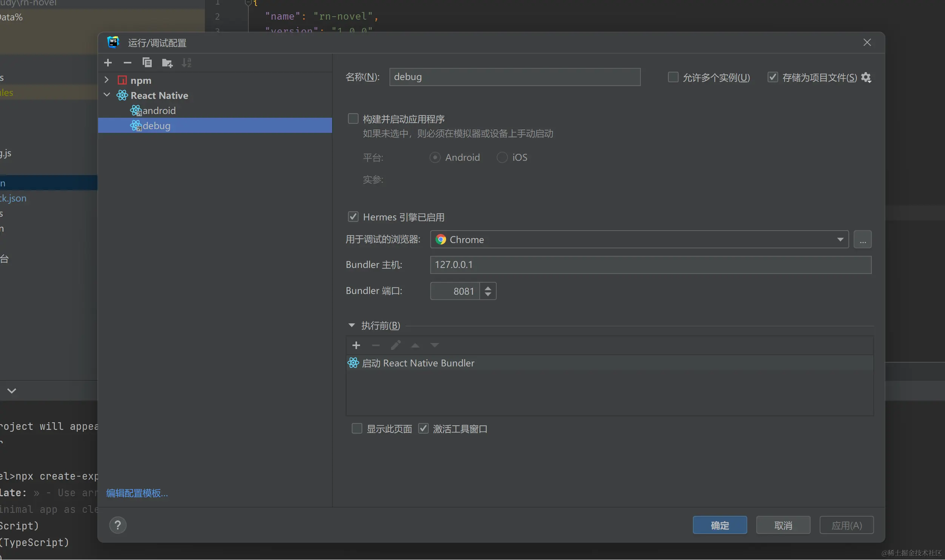
Task: Save configuration into a new folder
Action: tap(167, 63)
